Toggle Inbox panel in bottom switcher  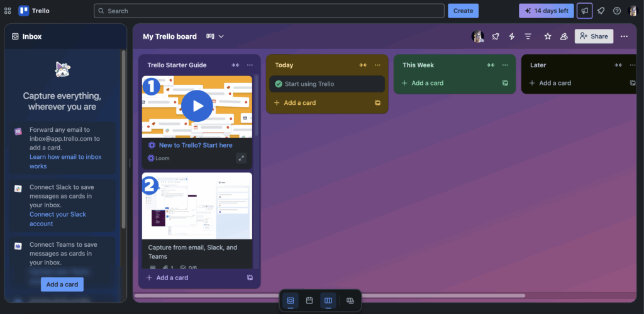[x=291, y=300]
